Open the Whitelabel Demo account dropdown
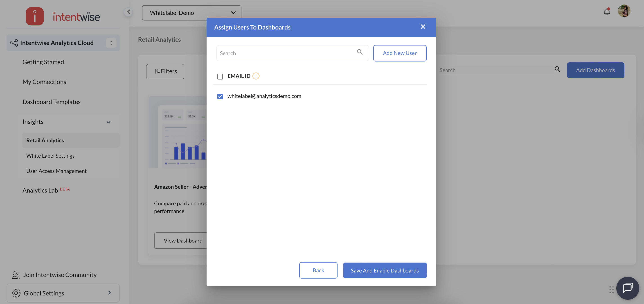Image resolution: width=644 pixels, height=304 pixels. [x=191, y=13]
